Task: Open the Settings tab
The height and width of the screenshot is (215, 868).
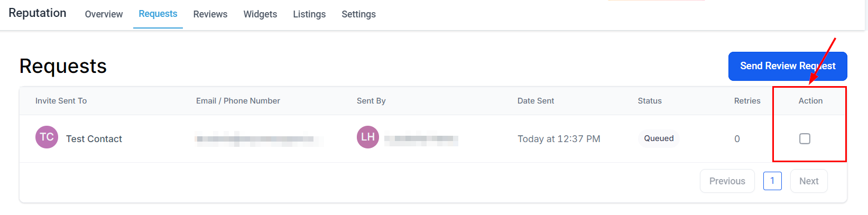Action: pyautogui.click(x=358, y=14)
